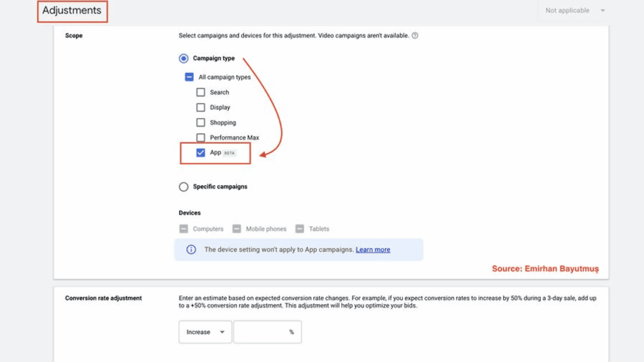The width and height of the screenshot is (644, 362).
Task: Click the help icon beside scope description
Action: [415, 36]
